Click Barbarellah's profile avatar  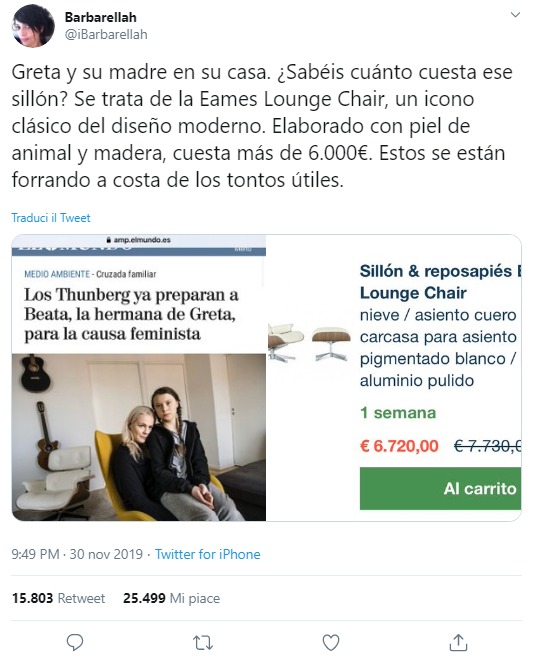pos(33,26)
